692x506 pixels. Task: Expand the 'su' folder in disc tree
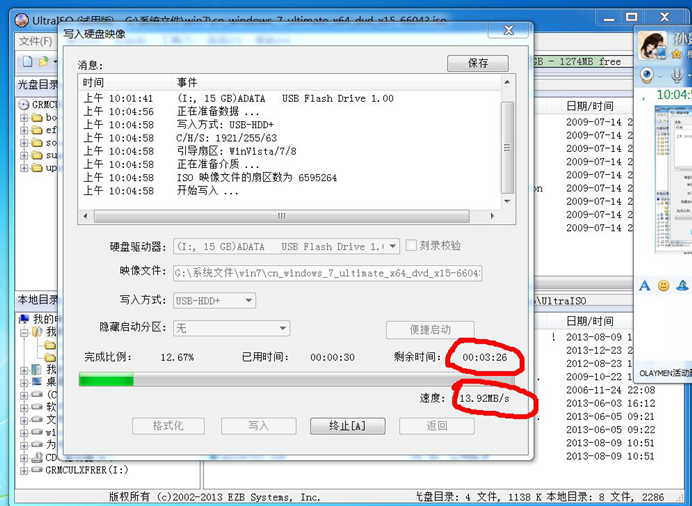(24, 155)
